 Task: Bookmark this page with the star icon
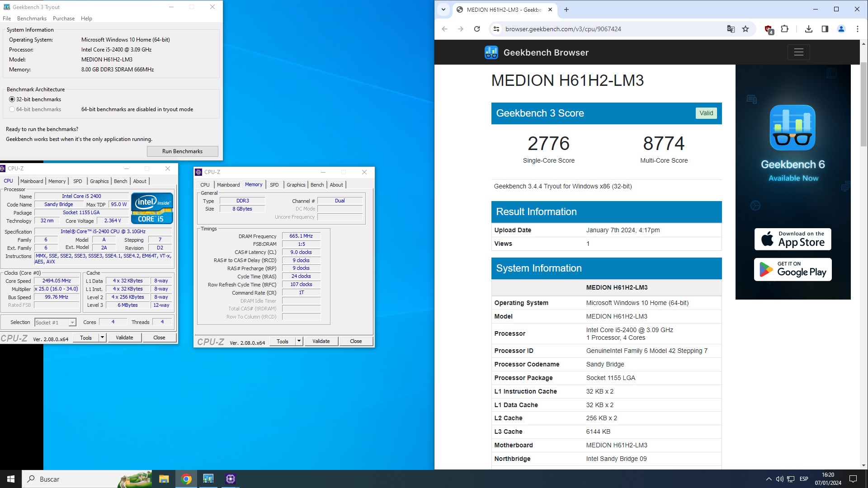745,29
